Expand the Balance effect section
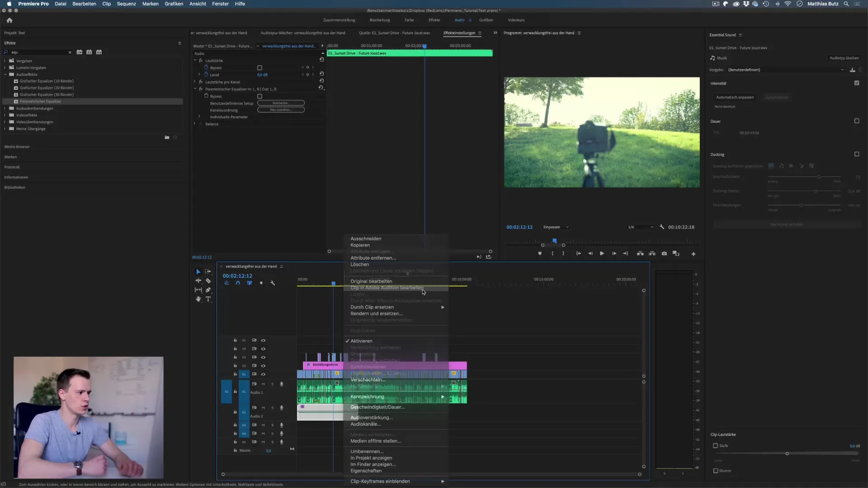This screenshot has width=868, height=488. [195, 124]
